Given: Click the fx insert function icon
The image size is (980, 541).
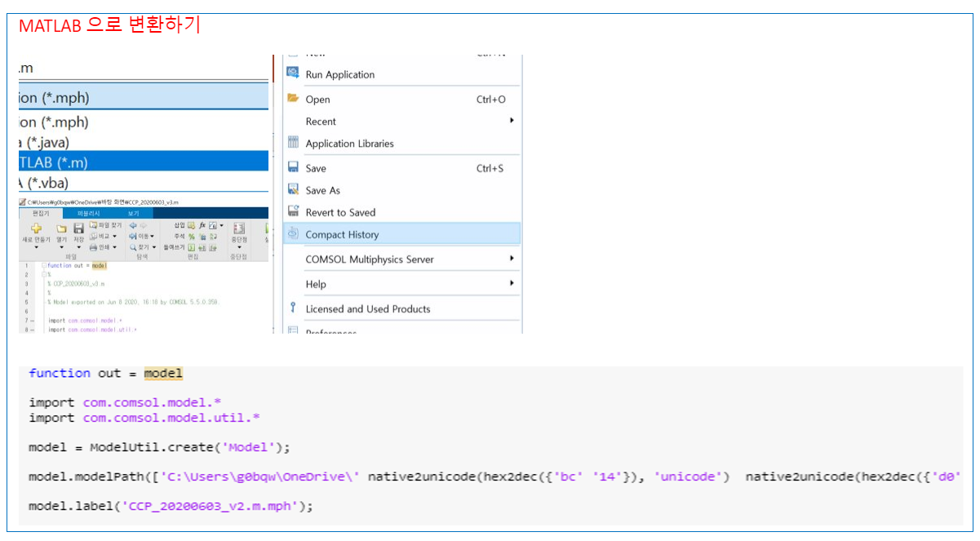Looking at the screenshot, I should tap(202, 225).
